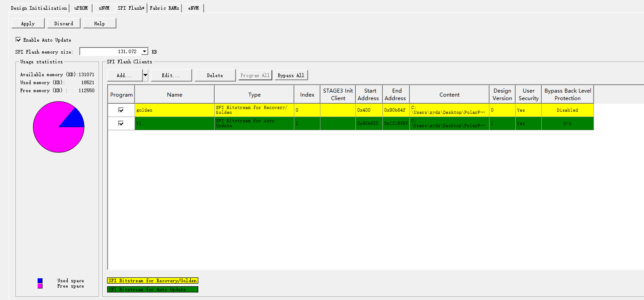The height and width of the screenshot is (300, 644).
Task: Toggle Program checkbox for V1 row
Action: [121, 123]
